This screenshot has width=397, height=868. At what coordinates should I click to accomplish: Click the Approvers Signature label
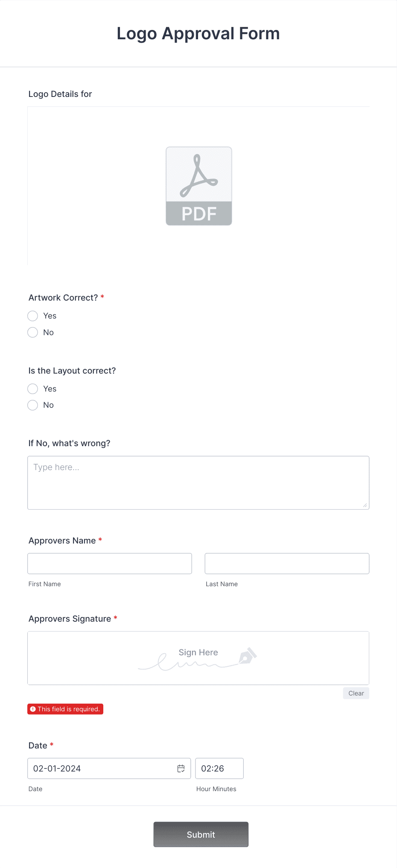pyautogui.click(x=70, y=619)
